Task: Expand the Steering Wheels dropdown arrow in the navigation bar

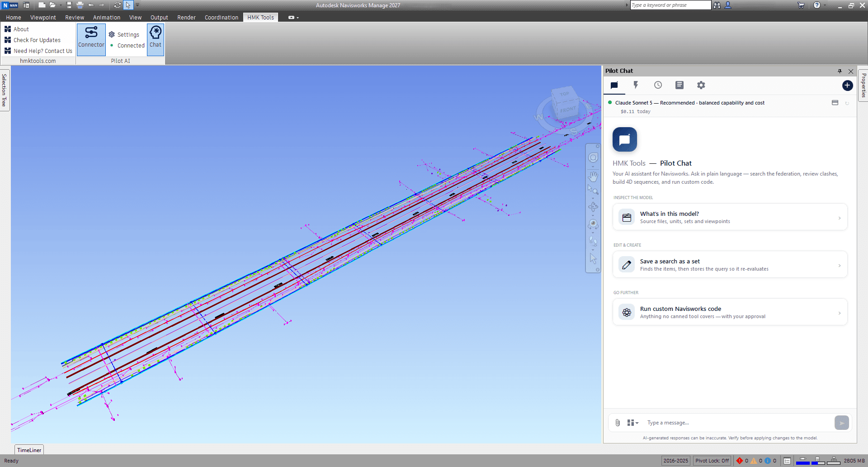Action: (593, 166)
